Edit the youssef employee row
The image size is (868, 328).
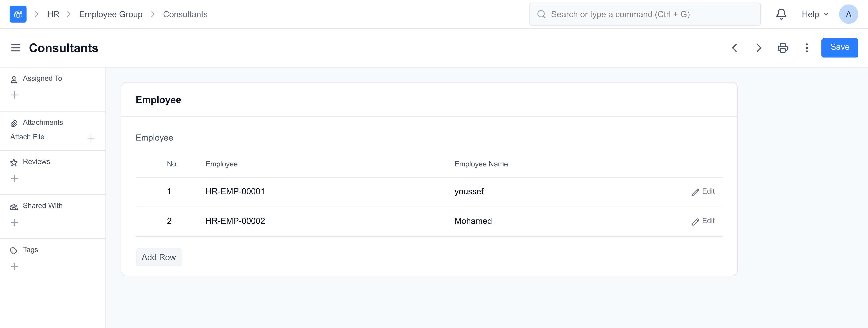pyautogui.click(x=703, y=192)
